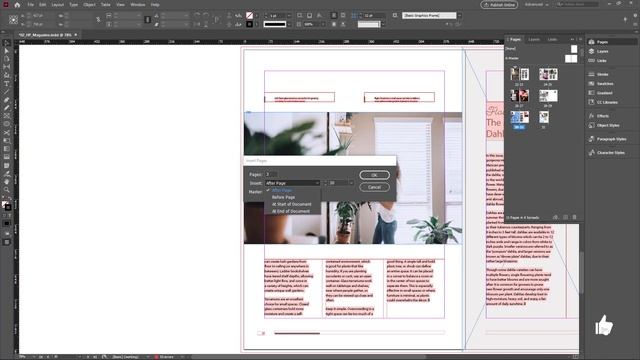Expand the fill color swatch arrow
Viewport: 640px width, 360px height.
(256, 16)
